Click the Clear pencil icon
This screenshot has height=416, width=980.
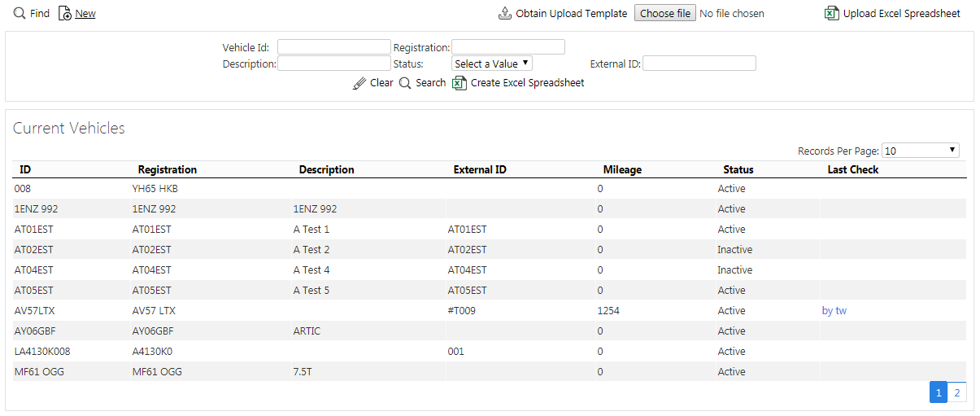[359, 82]
